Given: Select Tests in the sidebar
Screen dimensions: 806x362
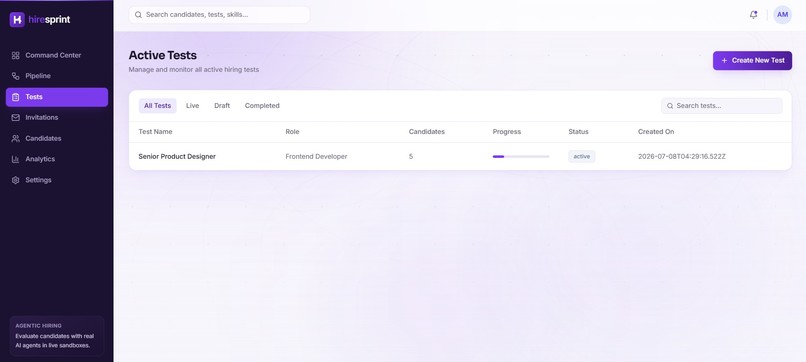Looking at the screenshot, I should (x=57, y=97).
